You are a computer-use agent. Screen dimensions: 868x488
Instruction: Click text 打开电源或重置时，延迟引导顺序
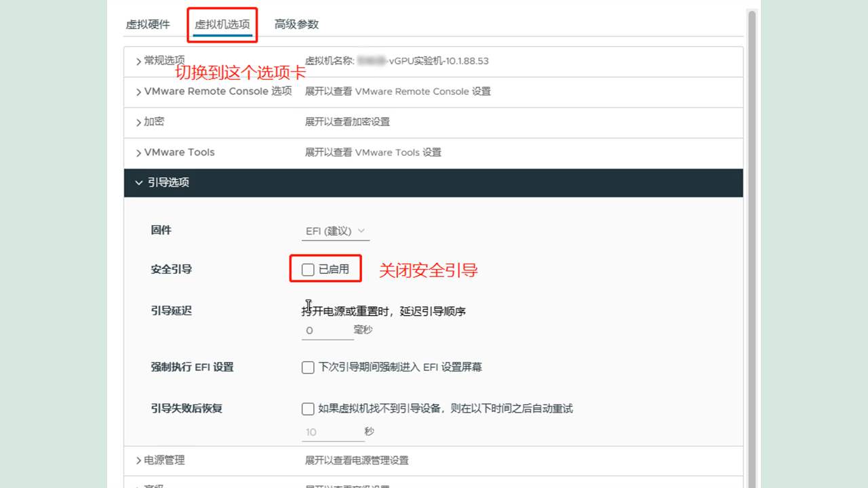pyautogui.click(x=384, y=311)
